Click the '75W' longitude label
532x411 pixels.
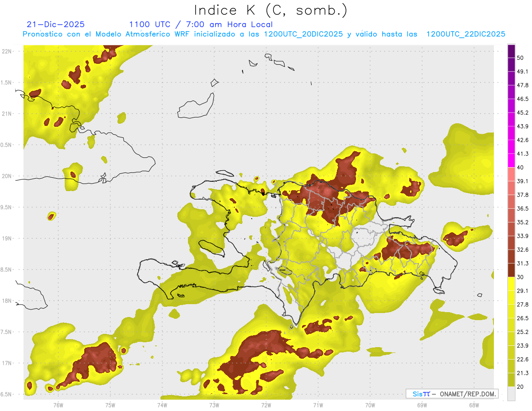point(110,405)
